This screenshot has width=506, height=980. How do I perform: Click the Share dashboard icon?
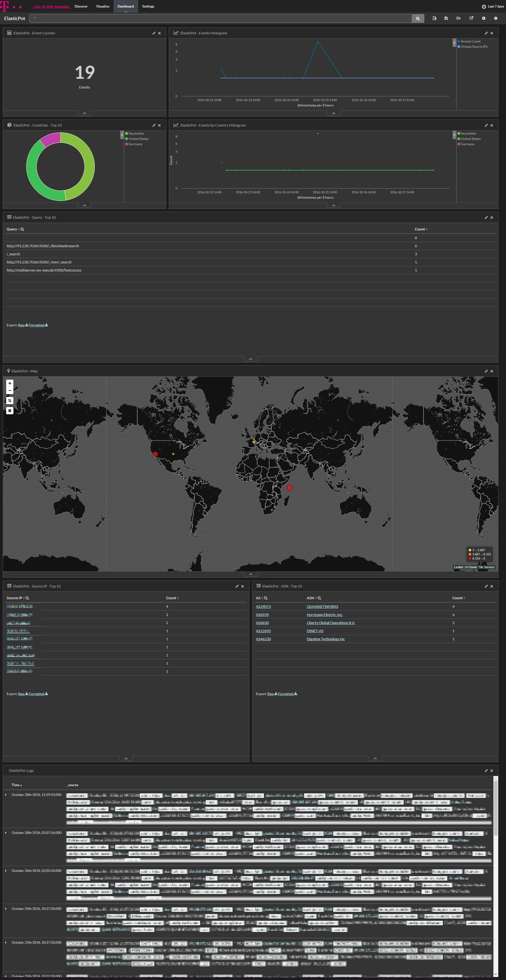coord(471,18)
